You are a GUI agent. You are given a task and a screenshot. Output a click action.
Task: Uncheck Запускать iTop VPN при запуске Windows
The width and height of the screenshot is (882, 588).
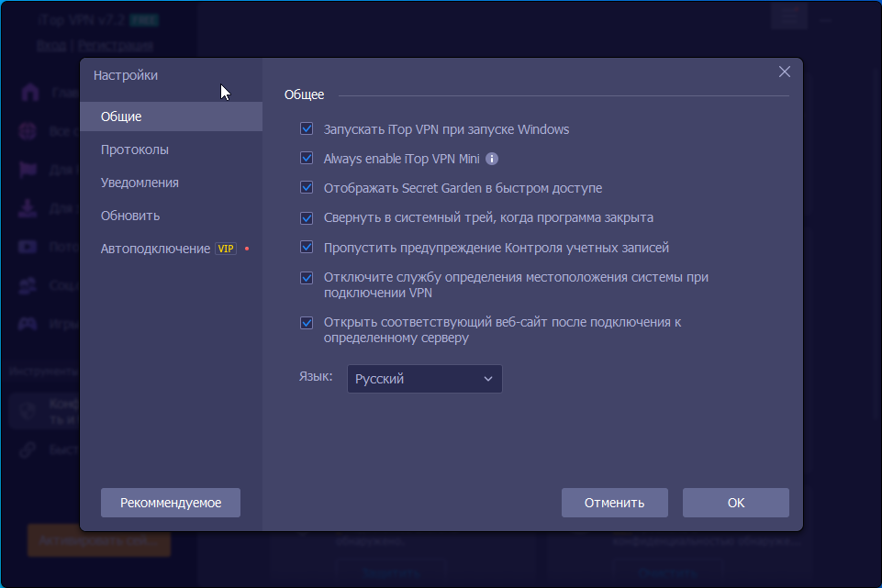point(307,129)
